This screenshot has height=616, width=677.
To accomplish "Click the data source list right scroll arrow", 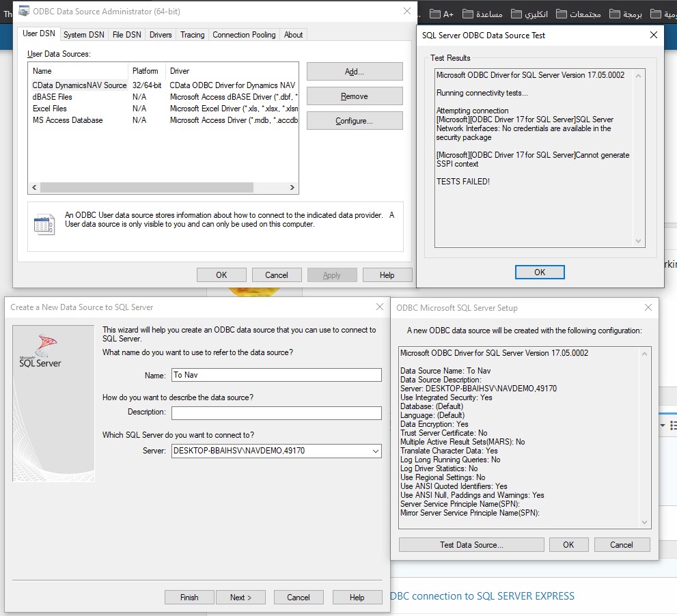I will tap(292, 187).
